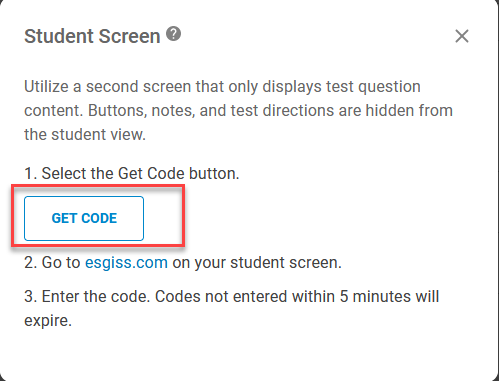
Task: Close the Student Screen dialog
Action: pos(462,36)
